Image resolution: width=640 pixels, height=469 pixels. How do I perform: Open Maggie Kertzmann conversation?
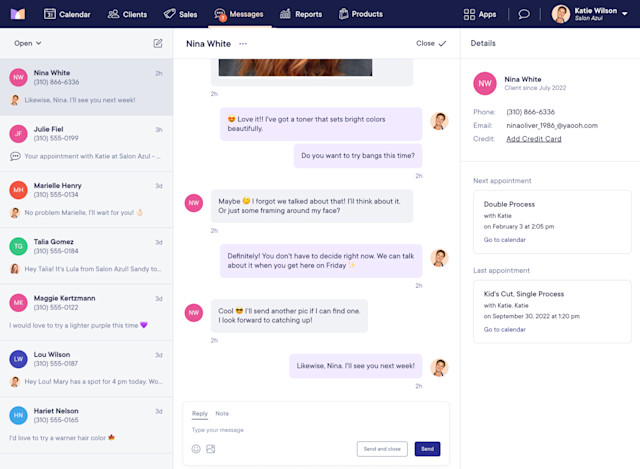click(87, 312)
